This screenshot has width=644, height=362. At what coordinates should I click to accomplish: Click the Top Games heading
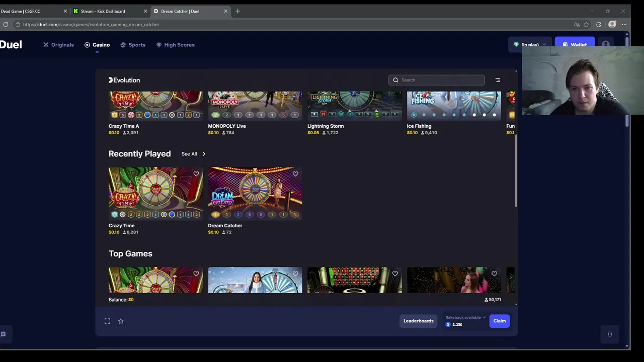[x=130, y=254]
